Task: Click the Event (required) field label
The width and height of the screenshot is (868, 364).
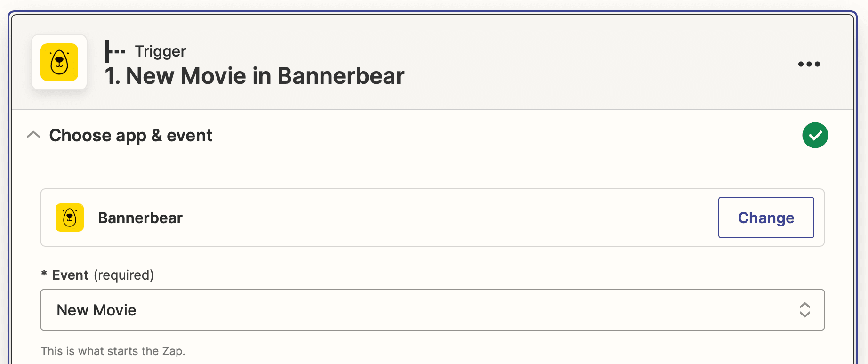Action: [x=70, y=275]
